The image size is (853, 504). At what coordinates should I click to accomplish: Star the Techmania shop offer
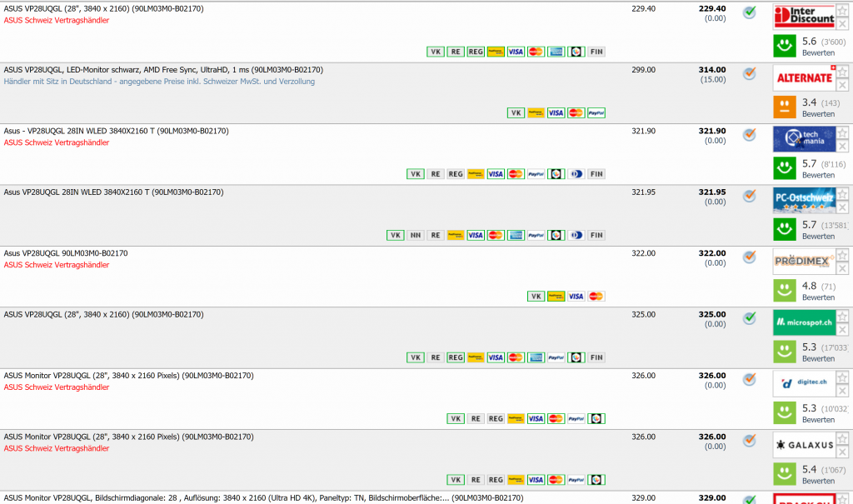(843, 132)
